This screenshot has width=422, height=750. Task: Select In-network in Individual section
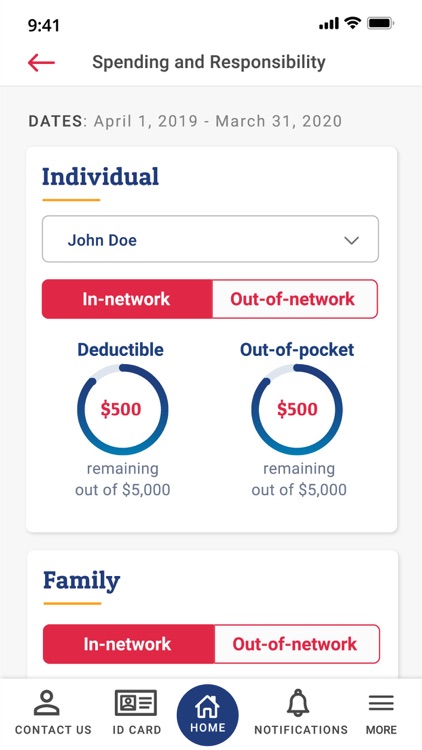tap(127, 299)
